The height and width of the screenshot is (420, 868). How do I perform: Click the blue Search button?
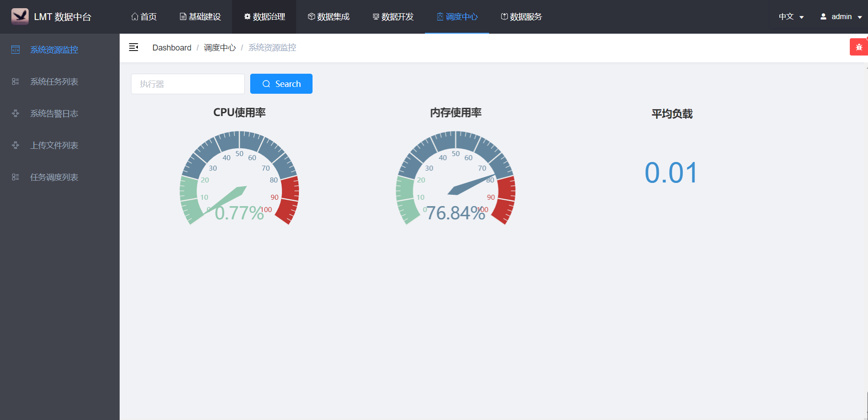[281, 84]
